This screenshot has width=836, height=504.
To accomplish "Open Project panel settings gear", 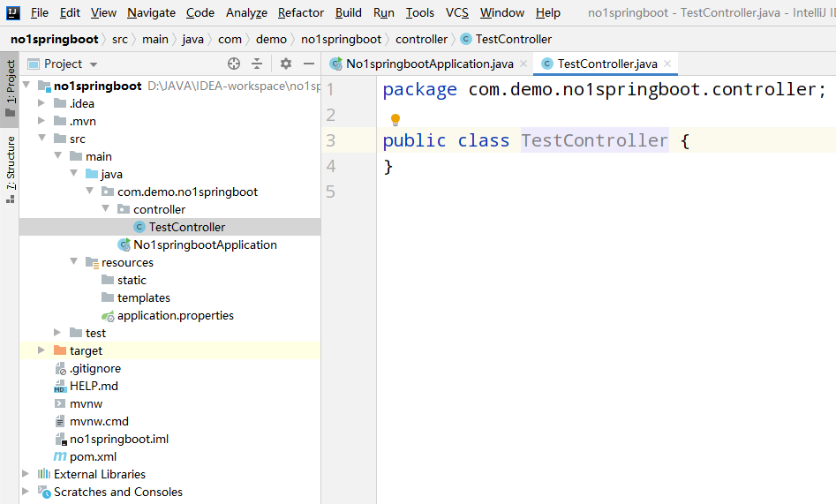I will (286, 64).
